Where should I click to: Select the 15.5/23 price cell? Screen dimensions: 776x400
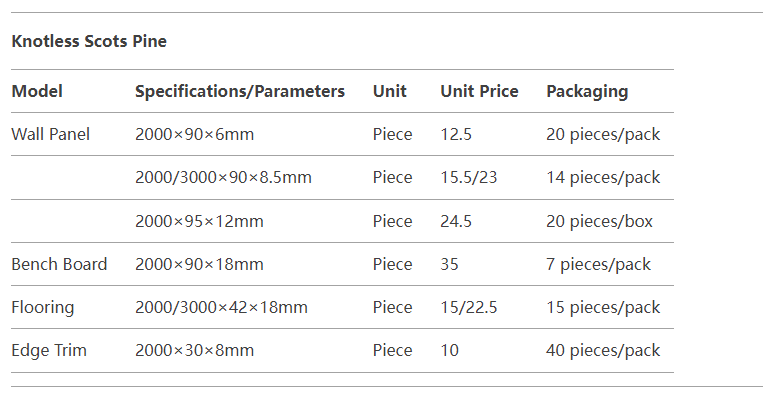469,177
